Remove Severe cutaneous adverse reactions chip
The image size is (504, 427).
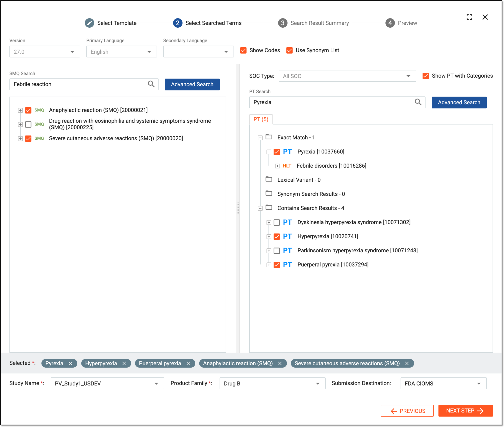(x=407, y=363)
